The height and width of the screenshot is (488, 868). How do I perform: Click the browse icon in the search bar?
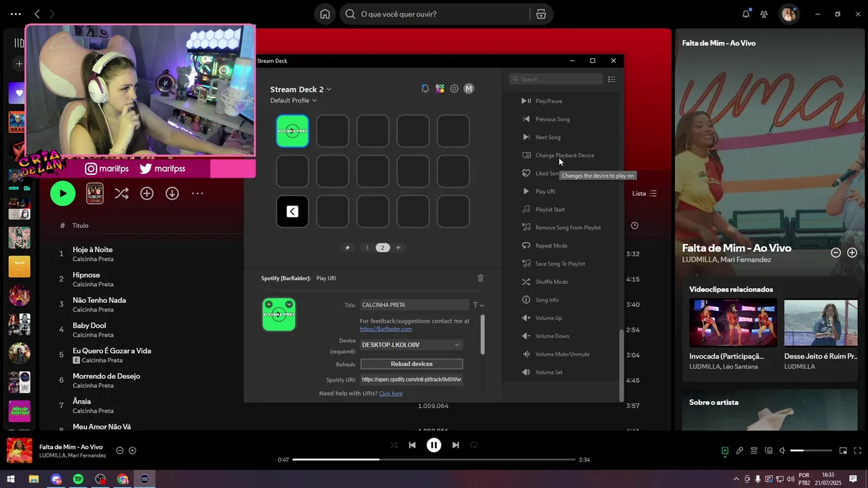click(x=541, y=14)
